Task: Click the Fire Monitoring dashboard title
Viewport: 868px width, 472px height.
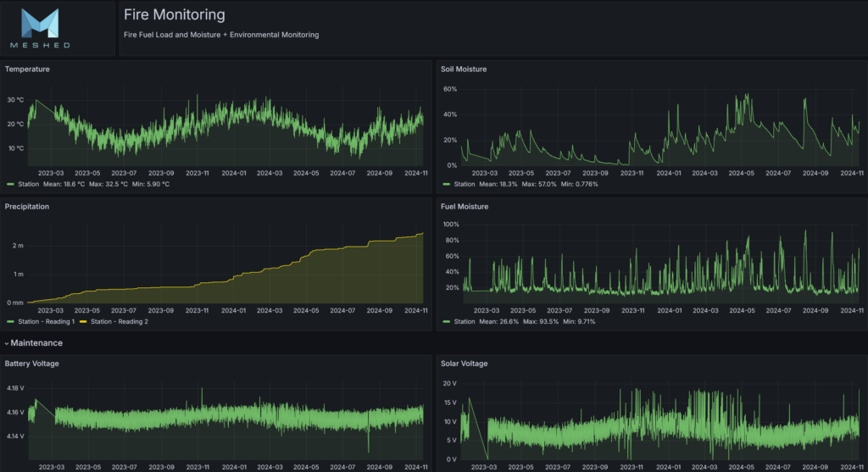Action: tap(175, 14)
